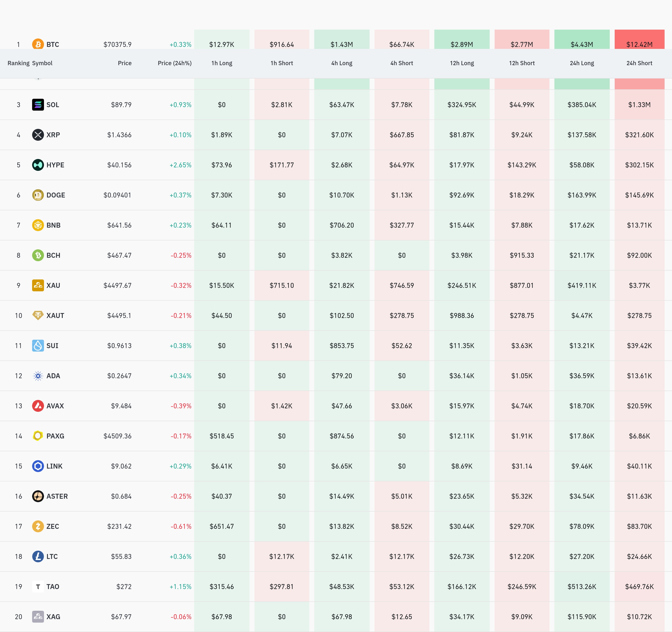This screenshot has width=672, height=632.
Task: Click the Litecoin LTC icon
Action: pyautogui.click(x=38, y=556)
